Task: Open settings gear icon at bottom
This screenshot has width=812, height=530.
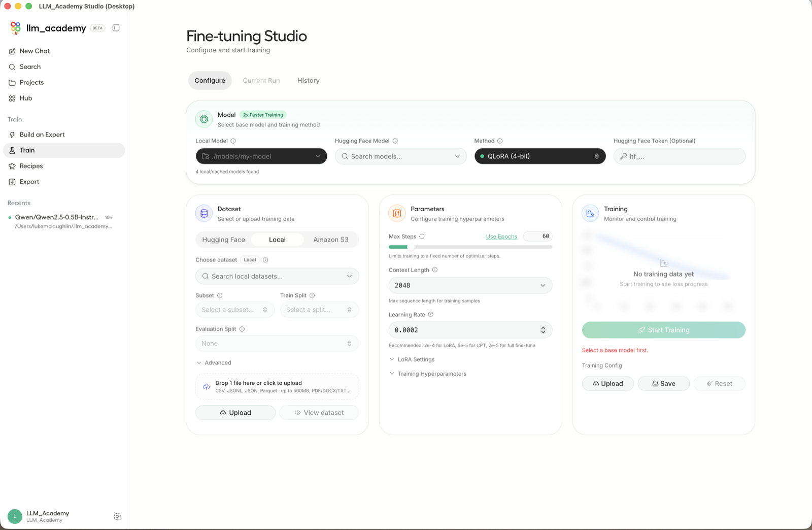Action: [x=117, y=516]
